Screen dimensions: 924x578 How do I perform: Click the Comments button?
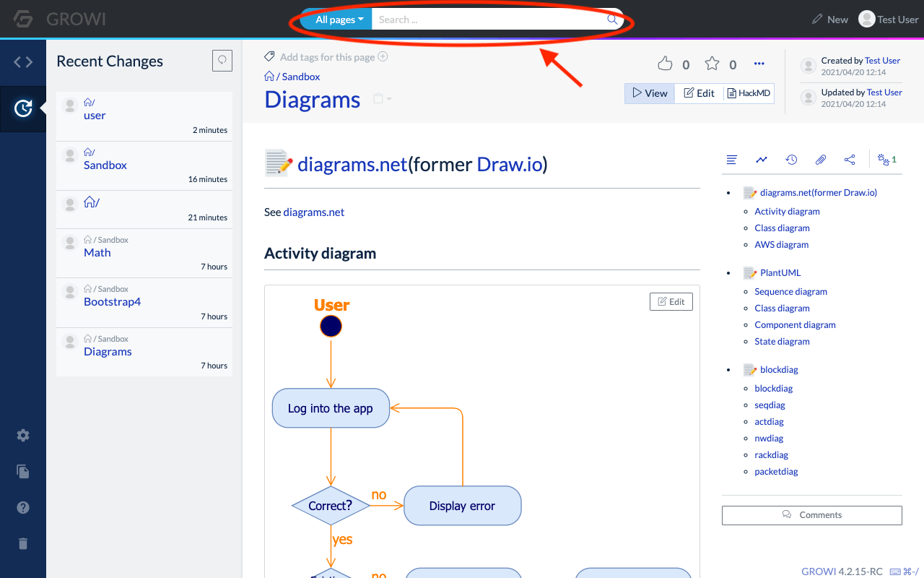pos(812,515)
